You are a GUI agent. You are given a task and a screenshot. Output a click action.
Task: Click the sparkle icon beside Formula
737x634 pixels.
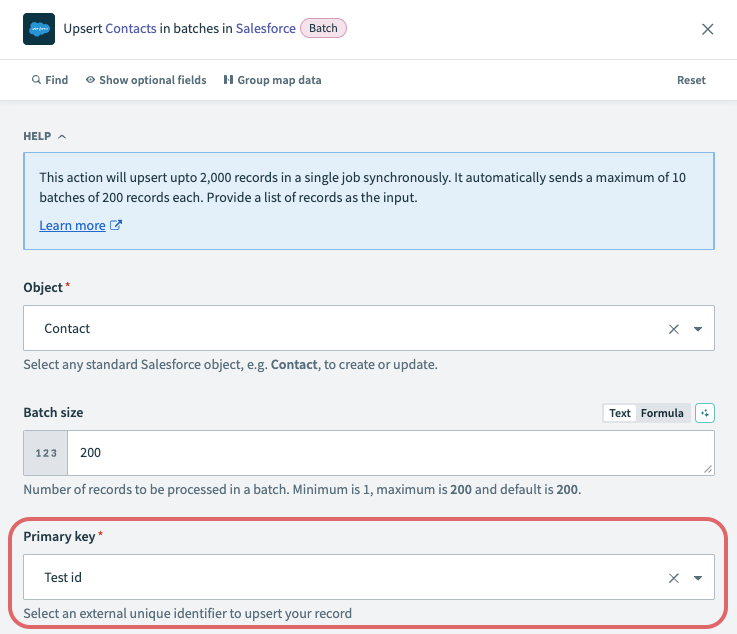tap(705, 413)
